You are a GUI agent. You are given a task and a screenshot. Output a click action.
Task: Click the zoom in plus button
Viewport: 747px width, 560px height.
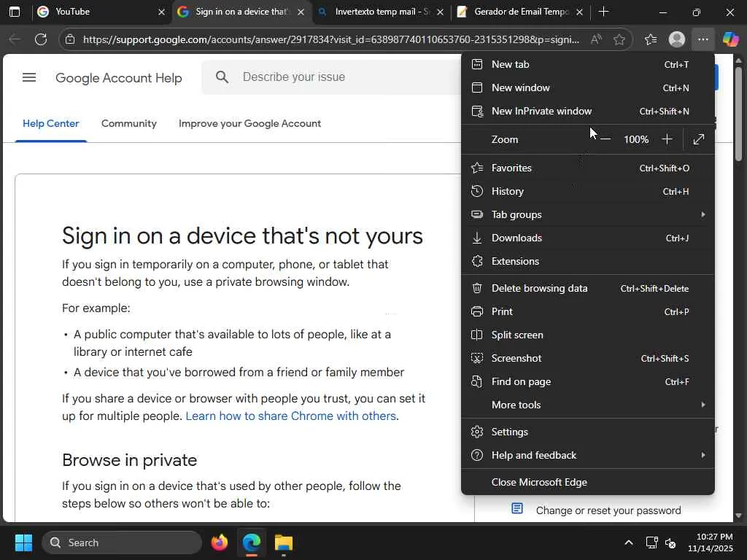[x=667, y=139]
